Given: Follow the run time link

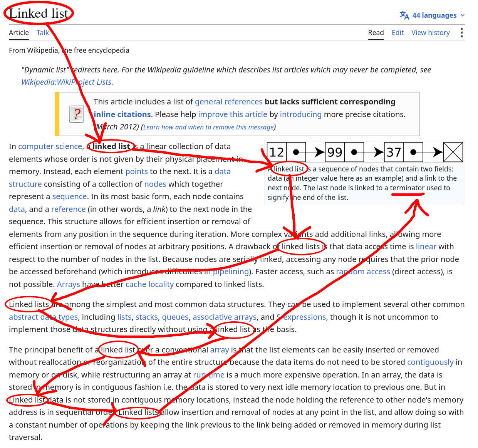Looking at the screenshot, I should (209, 375).
